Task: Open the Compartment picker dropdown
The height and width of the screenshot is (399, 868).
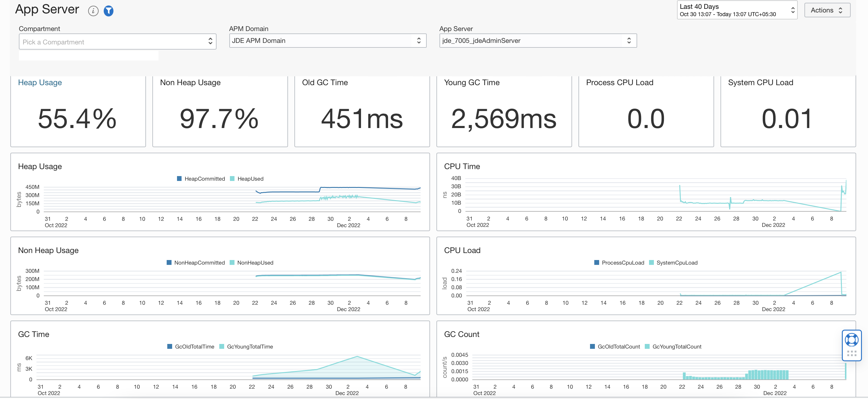Action: (x=117, y=42)
